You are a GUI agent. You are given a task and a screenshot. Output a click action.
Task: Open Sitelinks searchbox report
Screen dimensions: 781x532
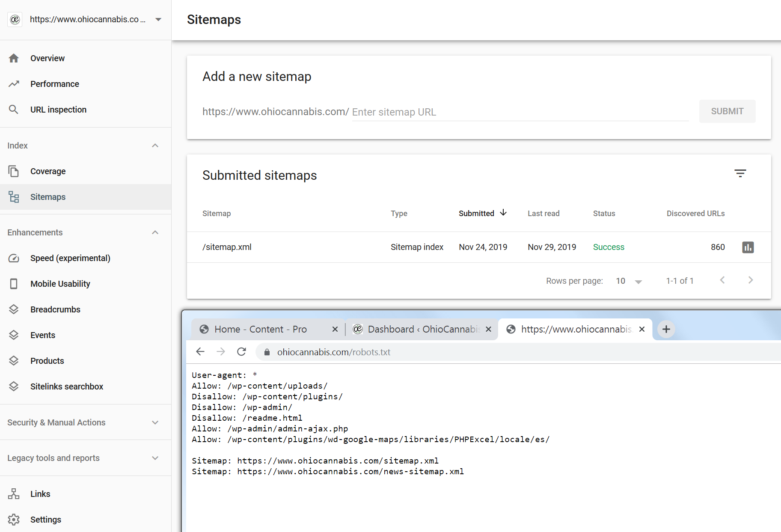click(x=86, y=386)
